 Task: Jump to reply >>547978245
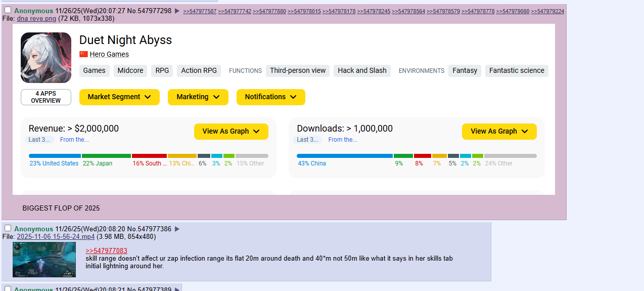point(374,11)
